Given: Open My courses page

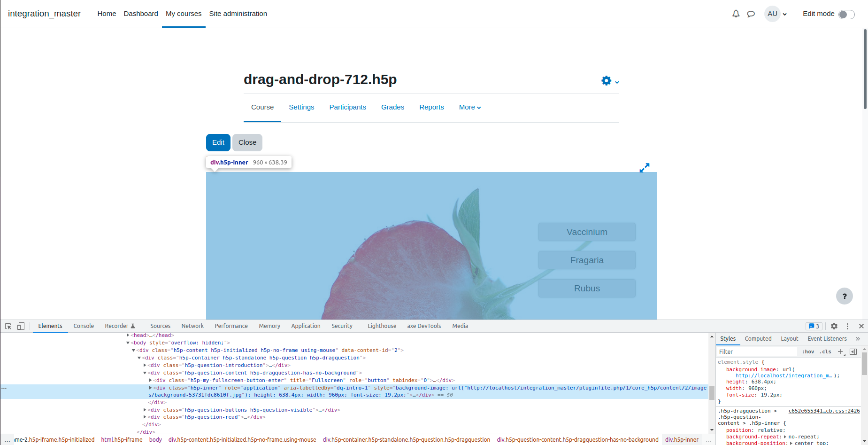Looking at the screenshot, I should [184, 14].
